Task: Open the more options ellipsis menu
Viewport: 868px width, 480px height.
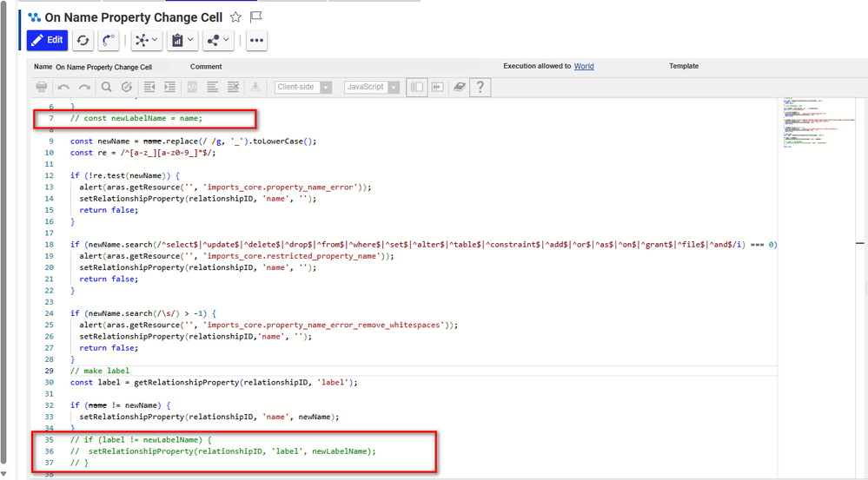Action: pyautogui.click(x=255, y=40)
